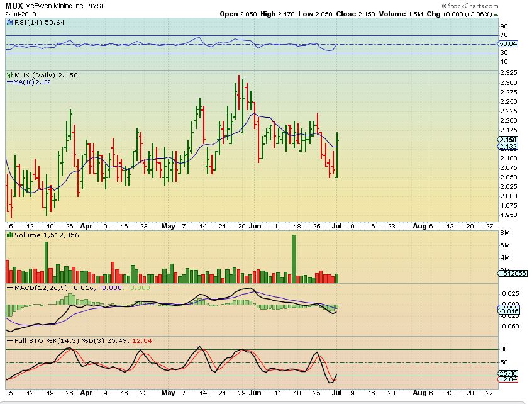Viewport: 532px width, 404px height.
Task: Click the MA(10) blue line legend marker
Action: (x=8, y=82)
